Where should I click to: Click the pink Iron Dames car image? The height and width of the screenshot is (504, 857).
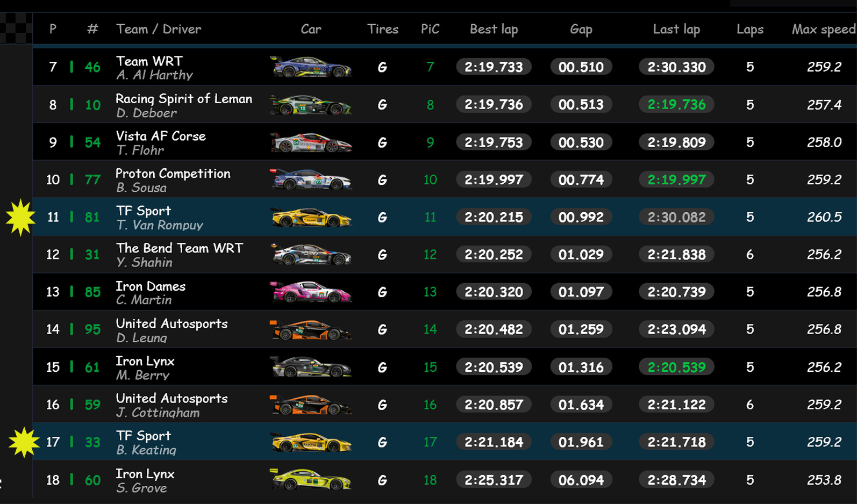tap(310, 292)
